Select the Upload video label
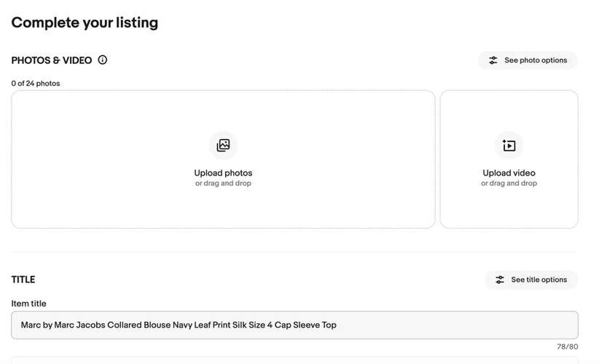 pyautogui.click(x=509, y=173)
